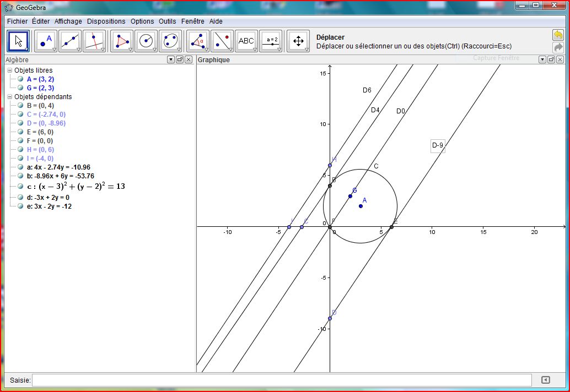Click the undo arrow button
Image resolution: width=570 pixels, height=392 pixels.
pos(558,35)
